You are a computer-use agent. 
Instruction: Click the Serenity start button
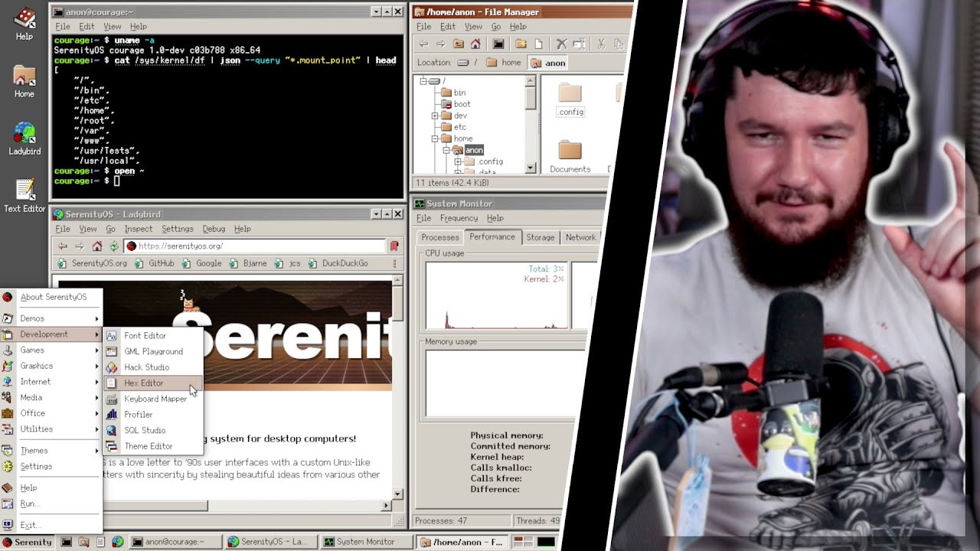(x=27, y=542)
